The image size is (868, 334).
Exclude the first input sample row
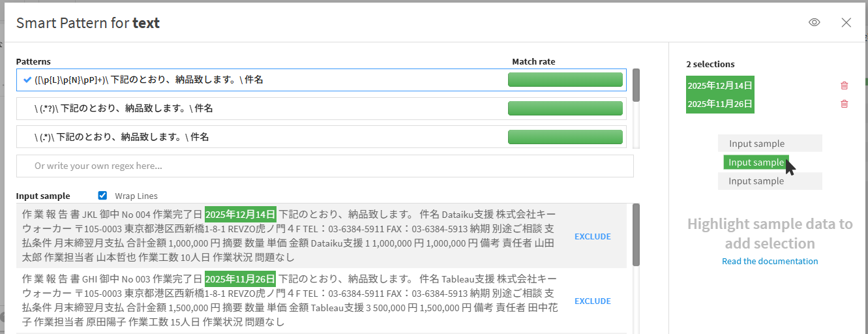592,236
